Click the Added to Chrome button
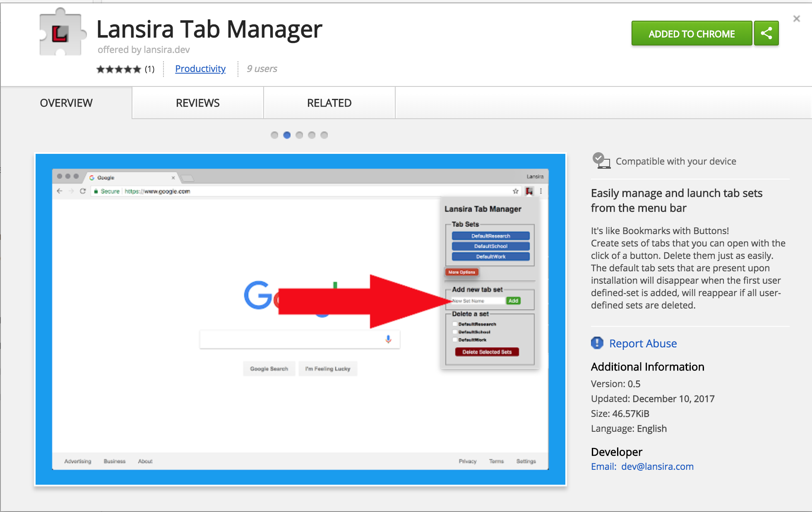This screenshot has height=512, width=812. 692,33
